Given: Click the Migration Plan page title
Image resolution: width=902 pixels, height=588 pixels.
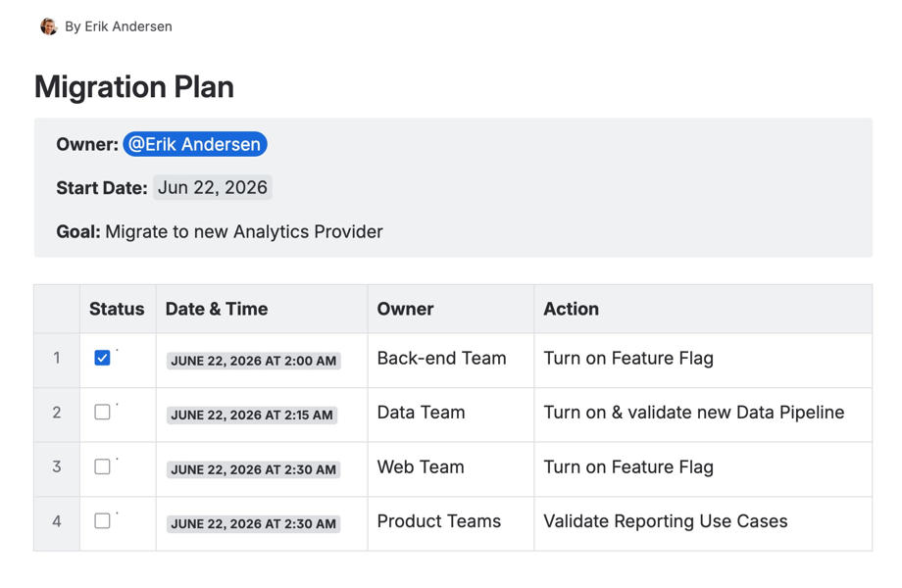Looking at the screenshot, I should 134,87.
